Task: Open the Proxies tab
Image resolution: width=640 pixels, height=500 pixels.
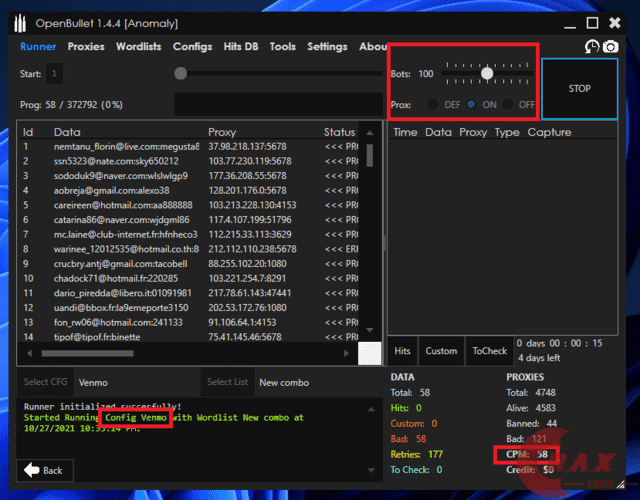Action: click(x=86, y=46)
